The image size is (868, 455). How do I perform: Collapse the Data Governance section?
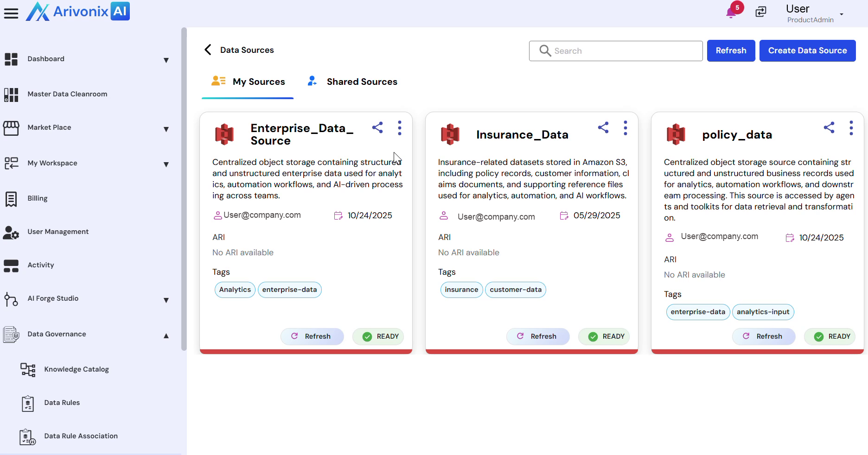pos(166,335)
